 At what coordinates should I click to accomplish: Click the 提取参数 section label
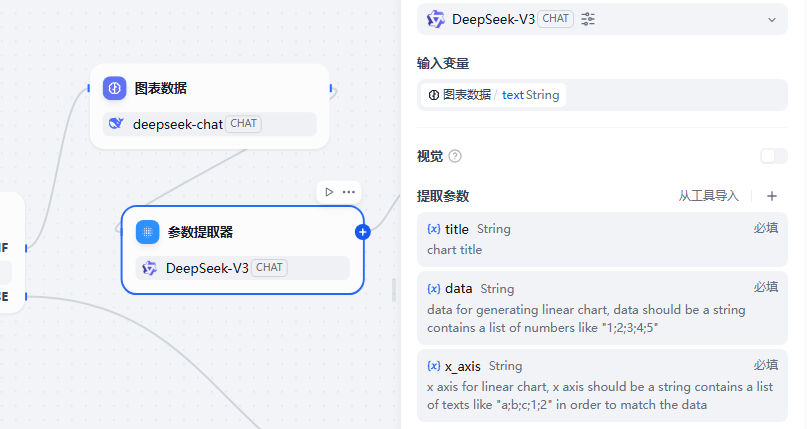pos(443,196)
